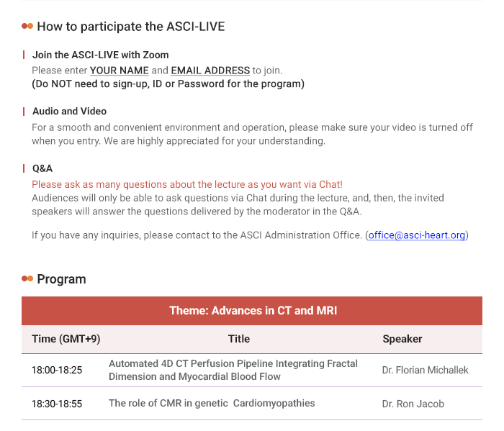Screen dimensions: 504x431
Task: Click the Q&A subheading
Action: click(x=42, y=168)
